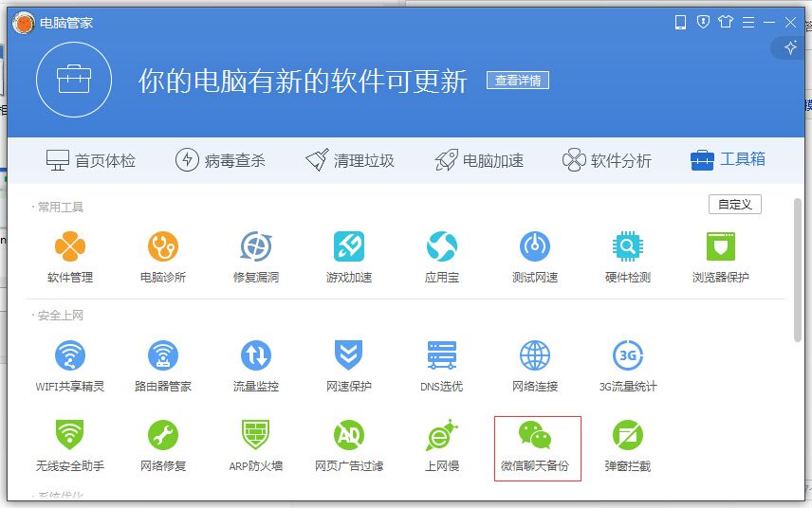Click the 电脑管家 title text
The height and width of the screenshot is (508, 812).
pyautogui.click(x=66, y=23)
